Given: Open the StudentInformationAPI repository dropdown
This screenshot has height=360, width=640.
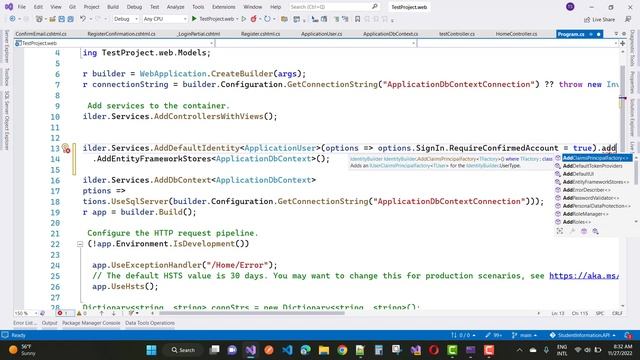Looking at the screenshot, I should click(583, 335).
